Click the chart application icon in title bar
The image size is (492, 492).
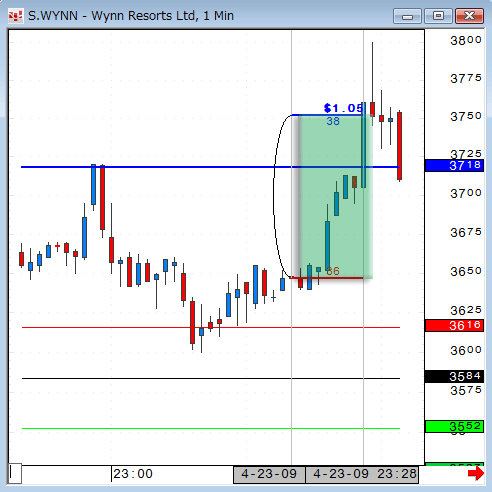(x=15, y=16)
